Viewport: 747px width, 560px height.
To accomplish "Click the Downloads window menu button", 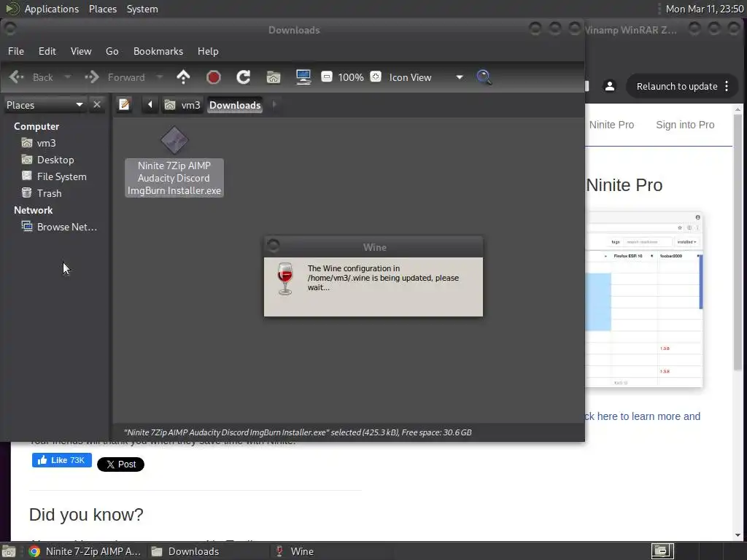I will point(10,29).
